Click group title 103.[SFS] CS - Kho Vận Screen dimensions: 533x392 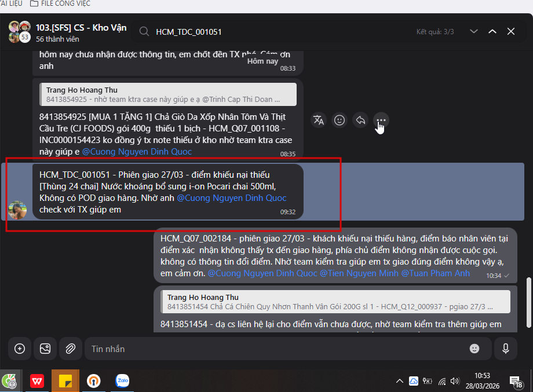pos(81,28)
